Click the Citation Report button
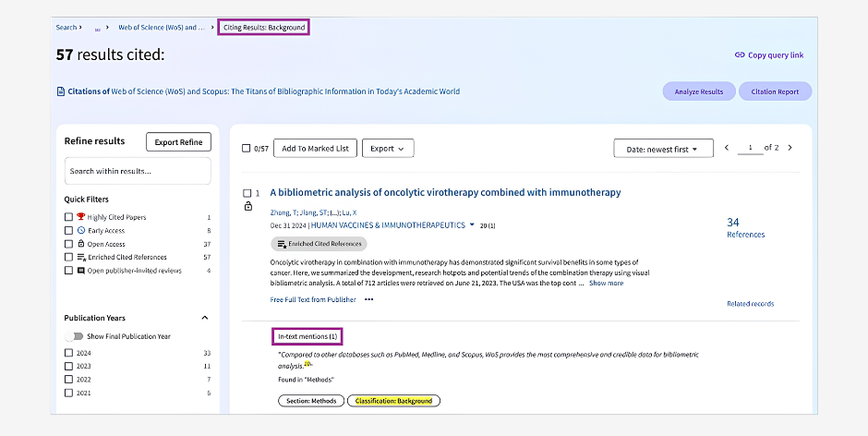The image size is (868, 436). [x=775, y=91]
